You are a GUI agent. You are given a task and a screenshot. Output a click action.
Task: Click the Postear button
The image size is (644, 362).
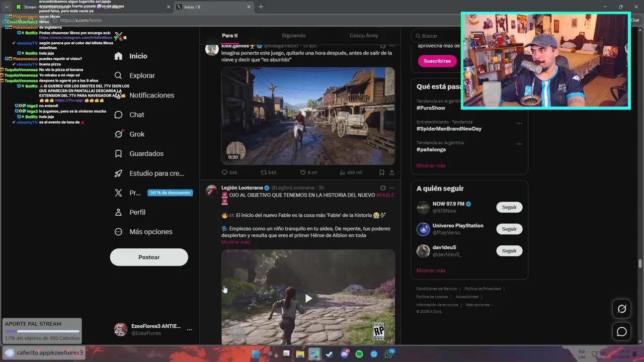coord(149,257)
